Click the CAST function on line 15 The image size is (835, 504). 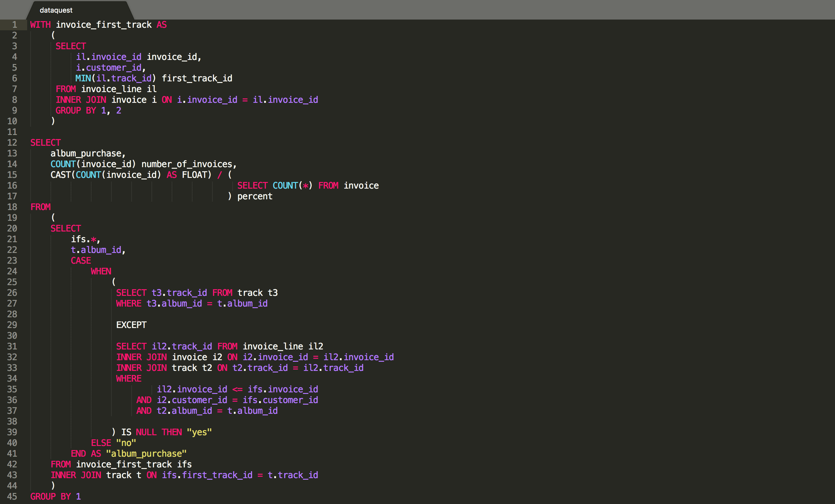[x=61, y=175]
